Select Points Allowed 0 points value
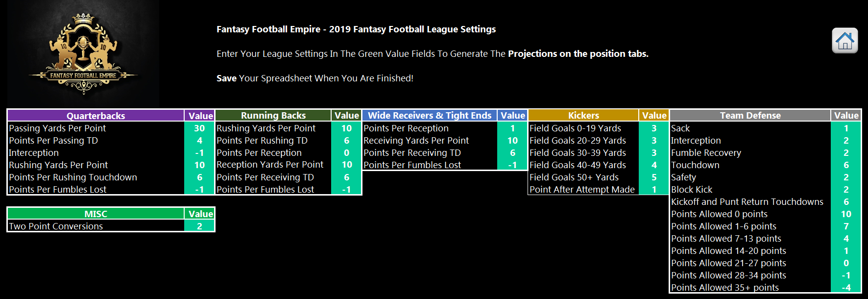Image resolution: width=868 pixels, height=299 pixels. [x=846, y=214]
